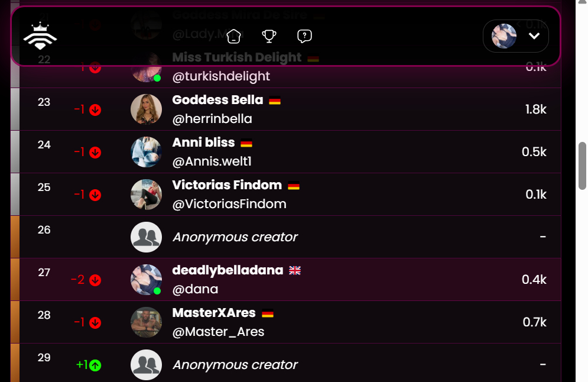Click green up arrow at rank 29

(95, 365)
